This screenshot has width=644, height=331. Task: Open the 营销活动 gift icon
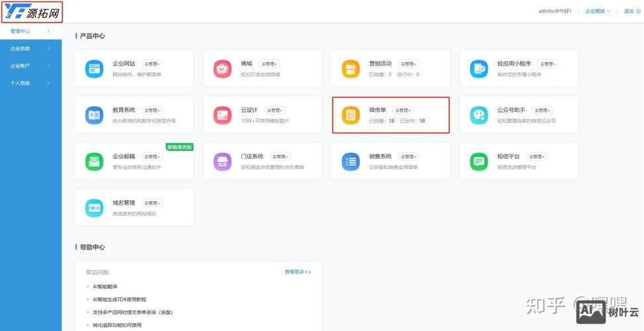coord(350,69)
